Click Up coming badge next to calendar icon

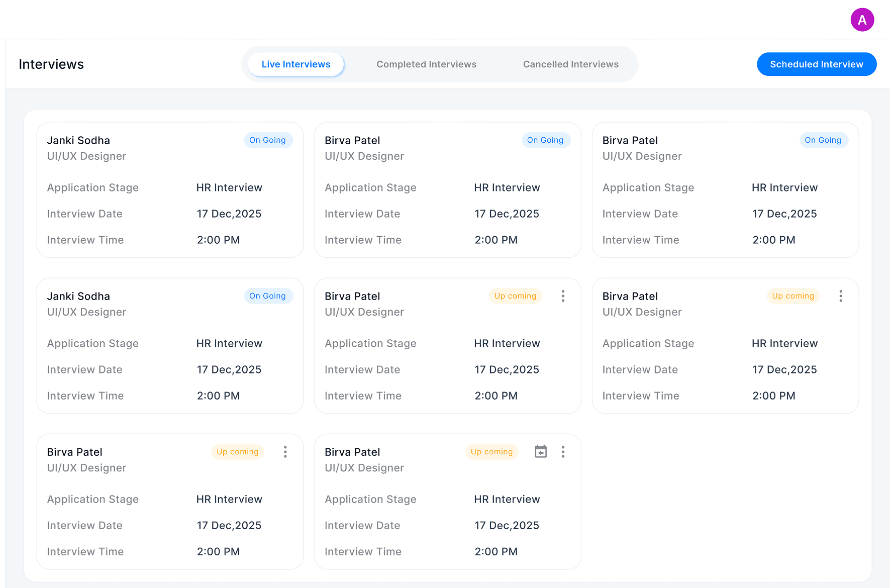[491, 452]
